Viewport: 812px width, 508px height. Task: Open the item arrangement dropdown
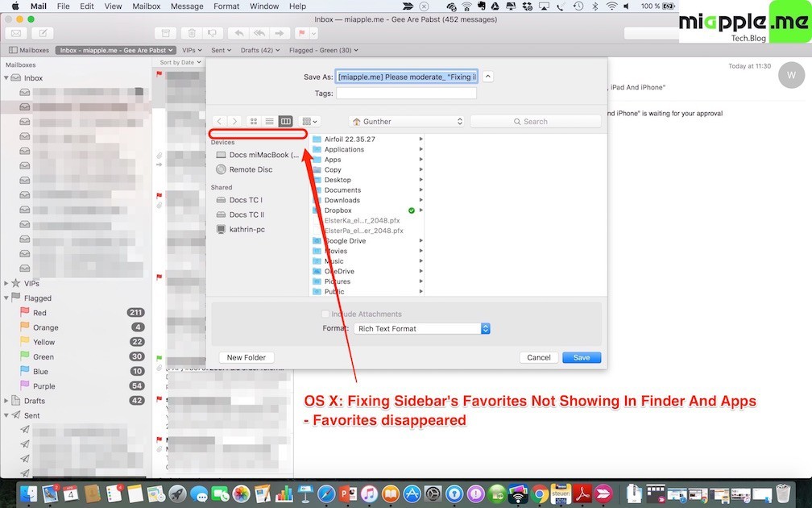309,121
